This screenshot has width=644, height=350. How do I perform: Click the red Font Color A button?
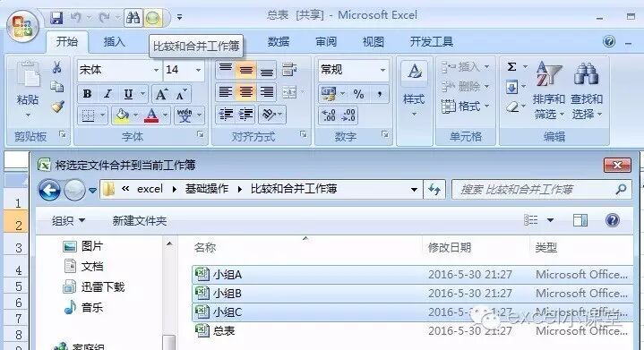pos(151,115)
